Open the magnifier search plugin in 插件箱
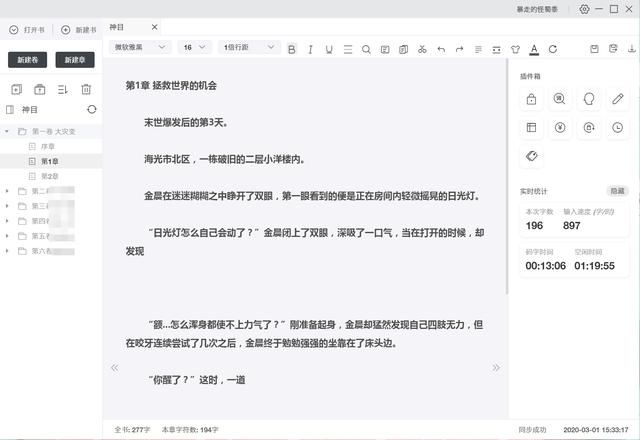Viewport: 640px width, 440px height. click(x=560, y=99)
